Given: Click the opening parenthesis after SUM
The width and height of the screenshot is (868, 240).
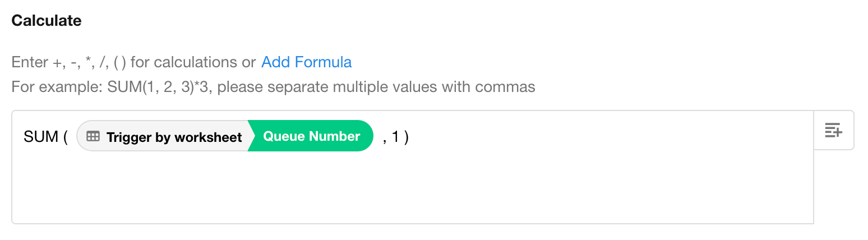Looking at the screenshot, I should (65, 137).
